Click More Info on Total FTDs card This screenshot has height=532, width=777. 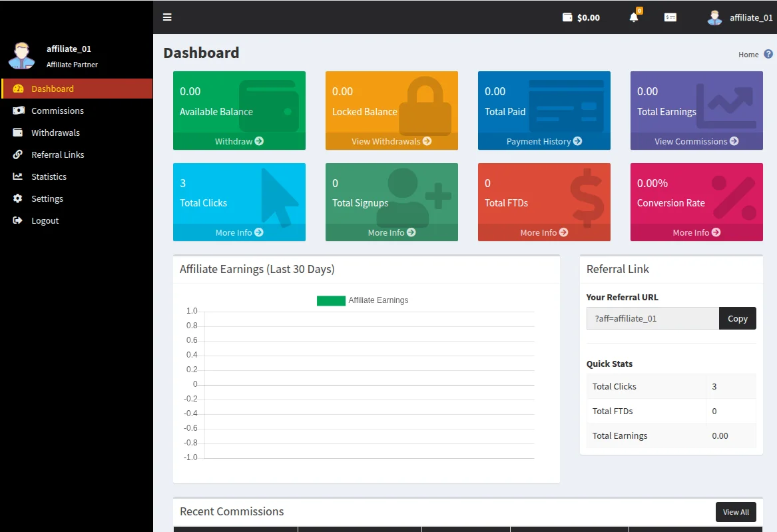544,232
